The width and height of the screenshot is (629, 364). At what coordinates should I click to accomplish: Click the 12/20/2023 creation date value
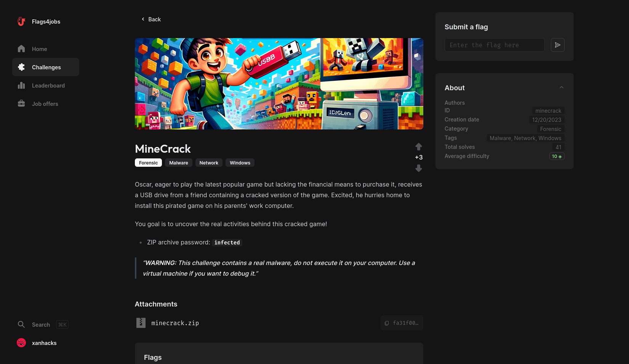547,120
